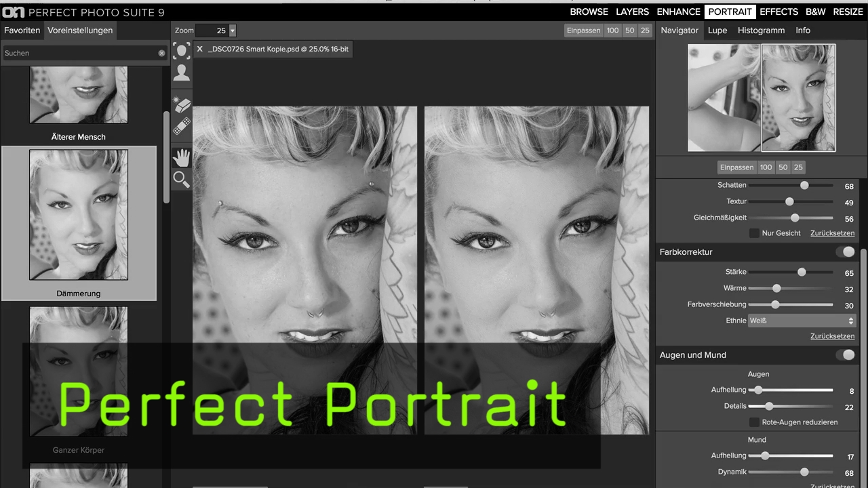Open the Voreinstellungen tab
The image size is (868, 488).
coord(80,30)
